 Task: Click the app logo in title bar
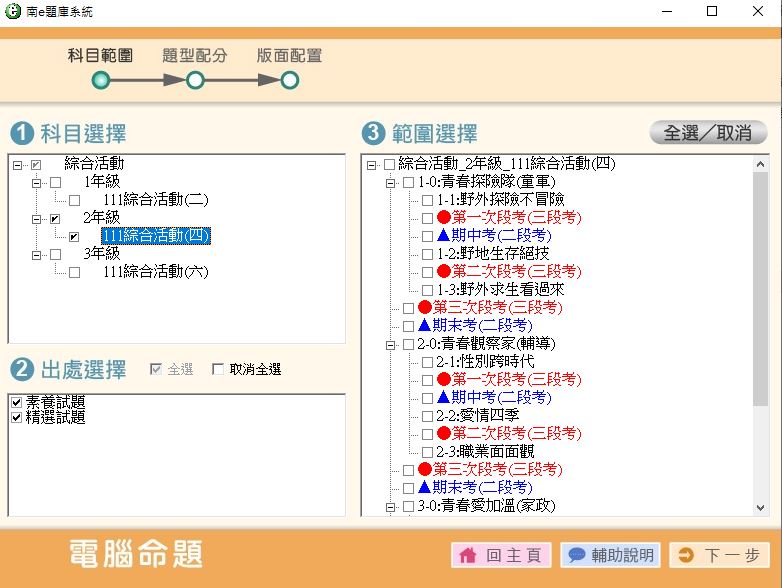pos(12,11)
